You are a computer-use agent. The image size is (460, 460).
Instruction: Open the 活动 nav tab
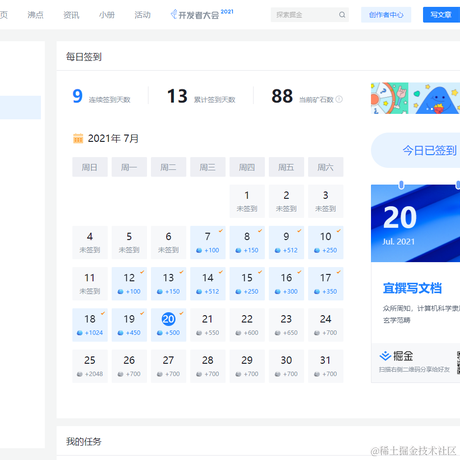click(x=143, y=15)
